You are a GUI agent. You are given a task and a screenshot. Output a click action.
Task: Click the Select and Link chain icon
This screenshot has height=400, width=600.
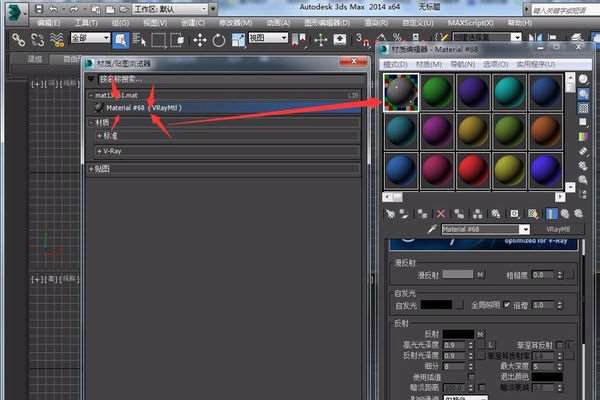coord(18,40)
